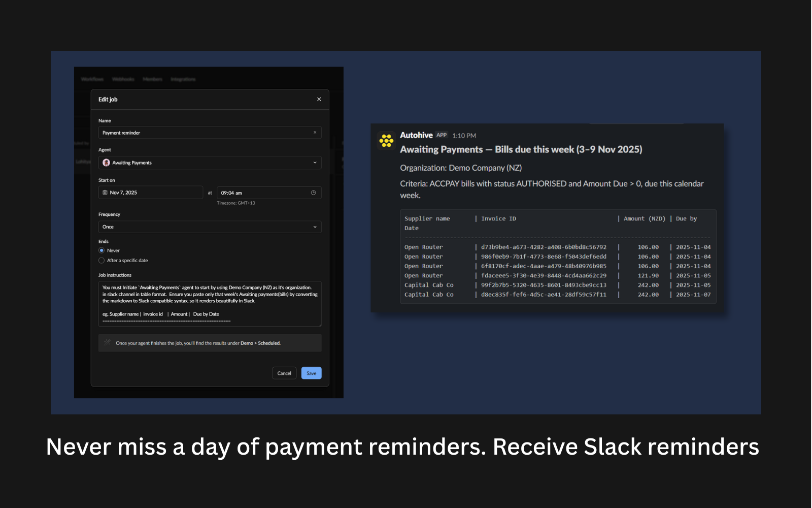The image size is (812, 508).
Task: Switch to the blurred Workflows tab
Action: 92,79
